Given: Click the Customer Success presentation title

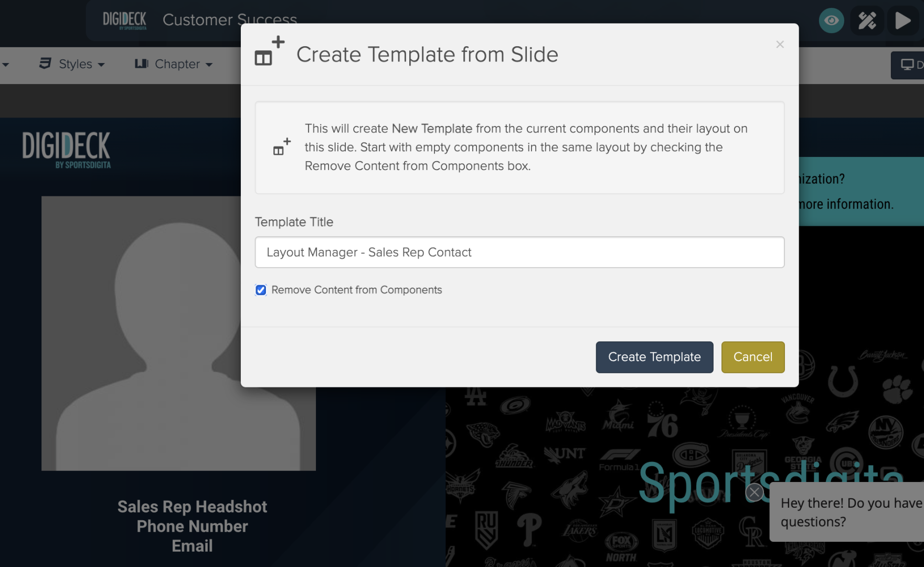Looking at the screenshot, I should (x=229, y=20).
